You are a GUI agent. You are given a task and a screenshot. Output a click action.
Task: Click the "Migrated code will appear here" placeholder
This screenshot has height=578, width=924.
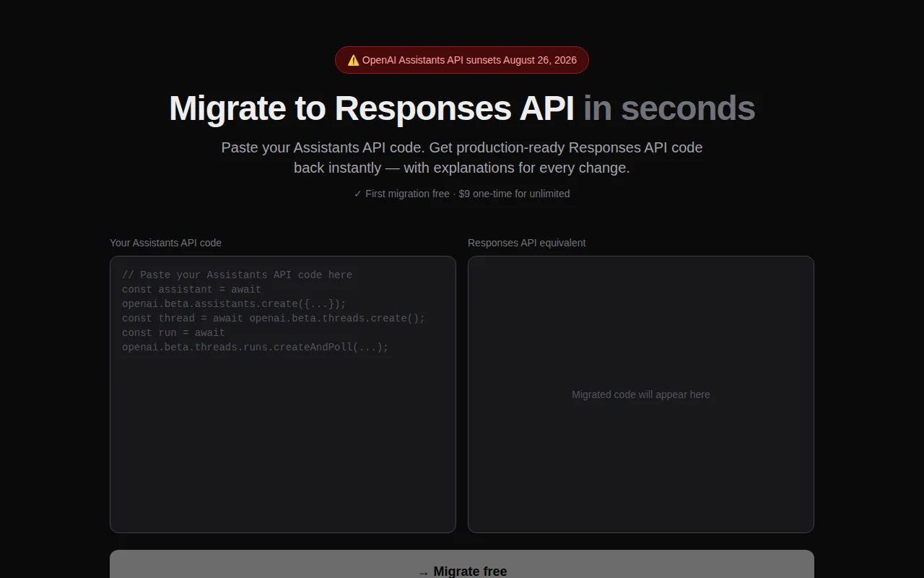[x=641, y=394]
